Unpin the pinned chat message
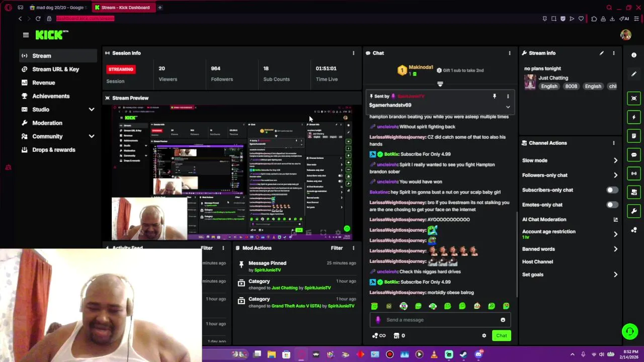Image resolution: width=644 pixels, height=362 pixels. 494,96
